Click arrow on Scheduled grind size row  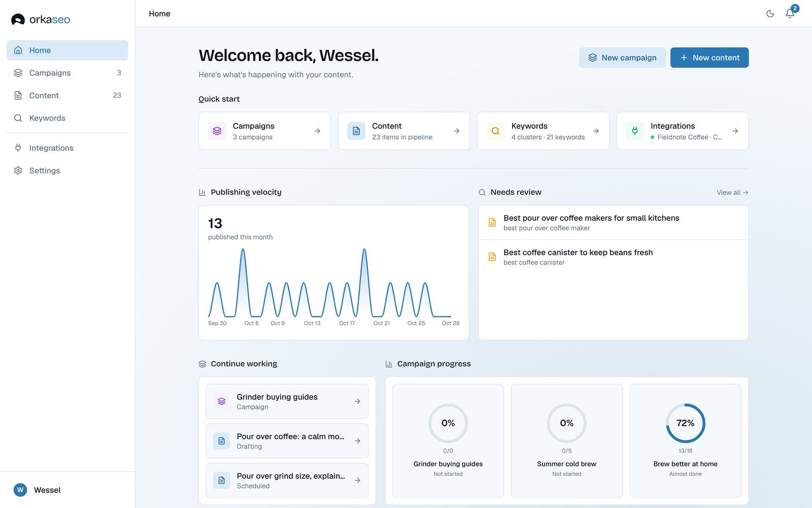[357, 480]
